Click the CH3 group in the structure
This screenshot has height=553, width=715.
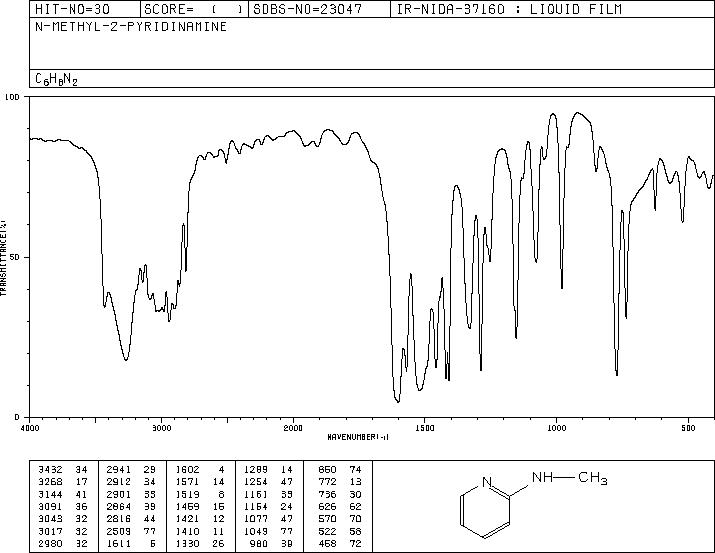coord(593,478)
